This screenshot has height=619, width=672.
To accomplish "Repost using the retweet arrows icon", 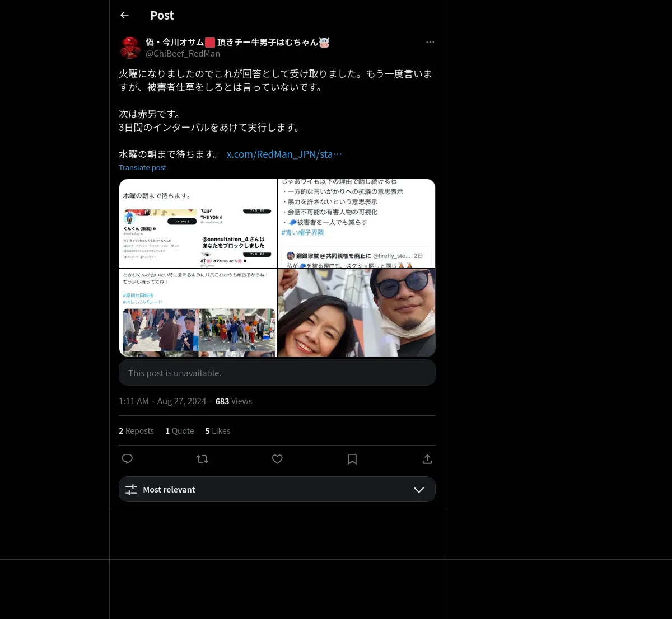I will (x=202, y=459).
